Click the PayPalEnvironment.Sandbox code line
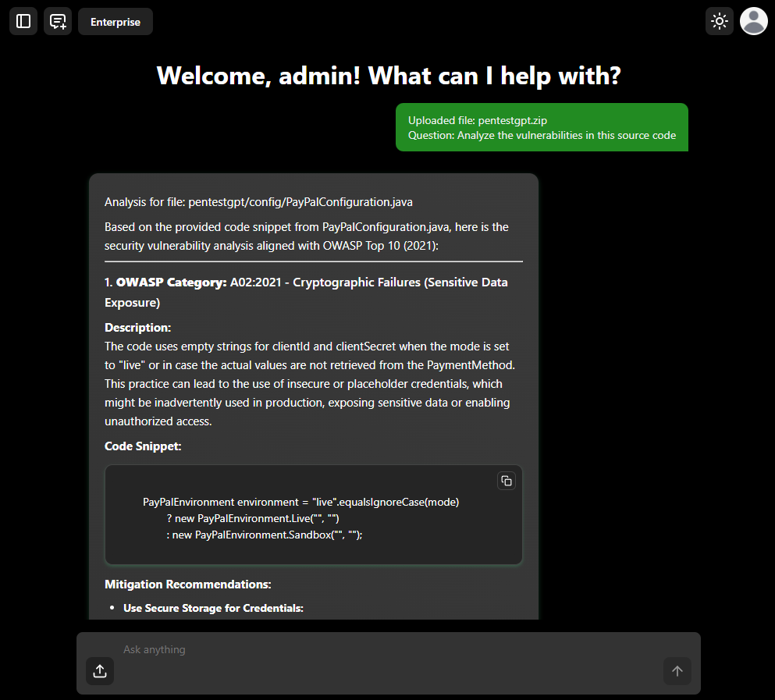Image resolution: width=775 pixels, height=700 pixels. point(265,535)
